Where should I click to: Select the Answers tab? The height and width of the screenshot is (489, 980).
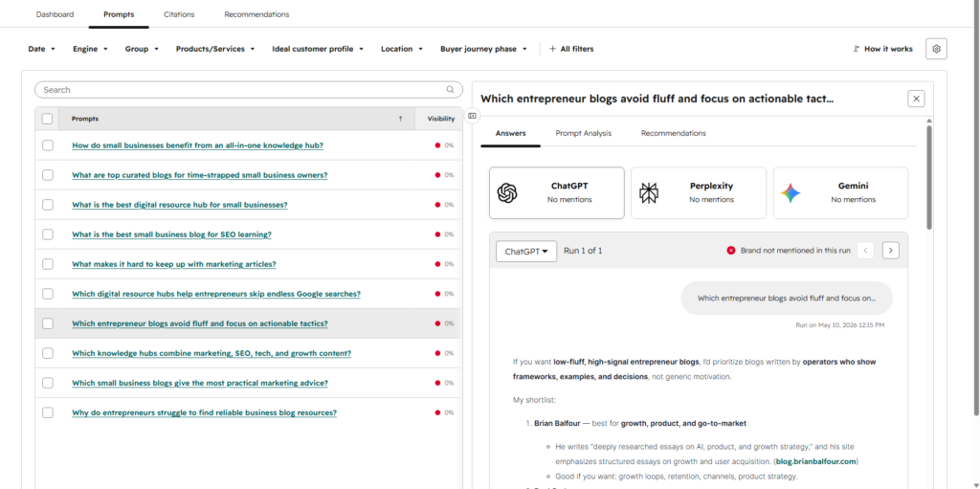click(x=511, y=133)
